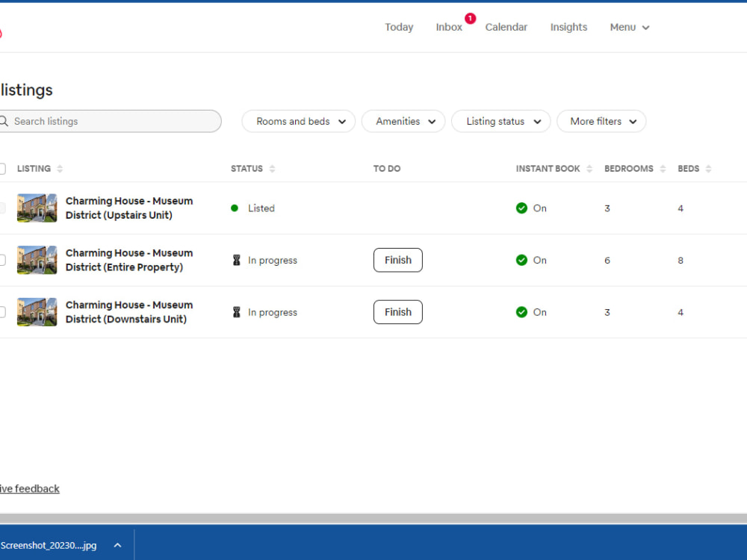
Task: Open Charming House Downstairs Unit listing title
Action: tap(129, 312)
